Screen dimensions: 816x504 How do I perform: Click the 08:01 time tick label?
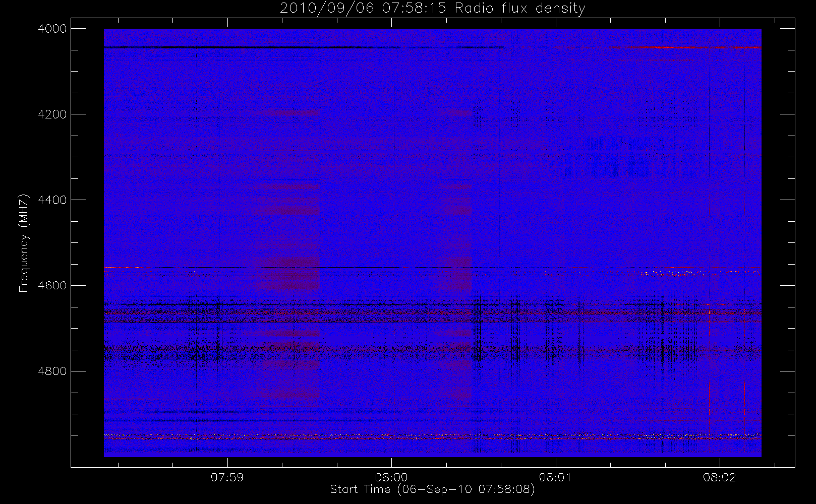[x=555, y=477]
